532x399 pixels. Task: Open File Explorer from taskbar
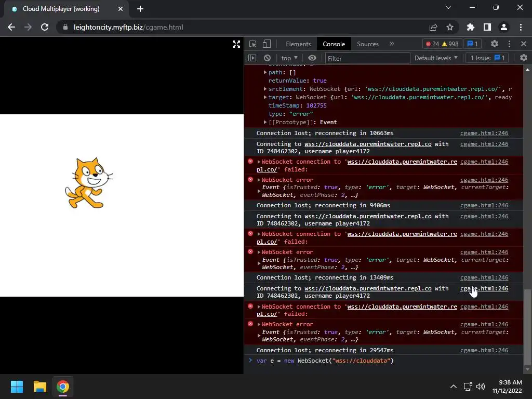tap(39, 387)
